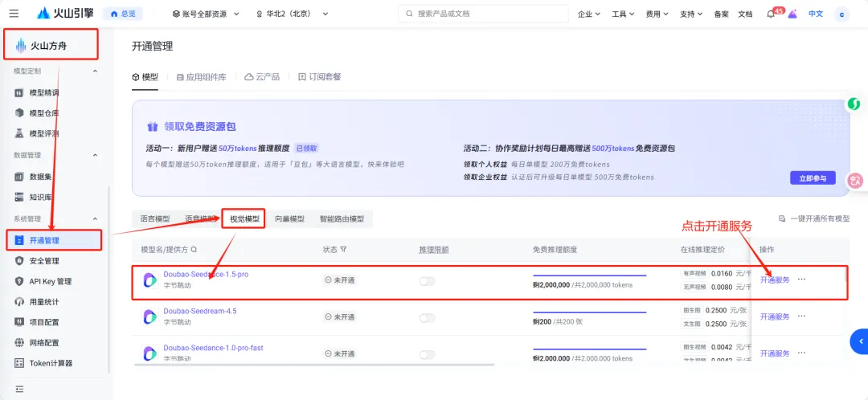Click the 模型精调 sidebar icon

click(x=18, y=93)
